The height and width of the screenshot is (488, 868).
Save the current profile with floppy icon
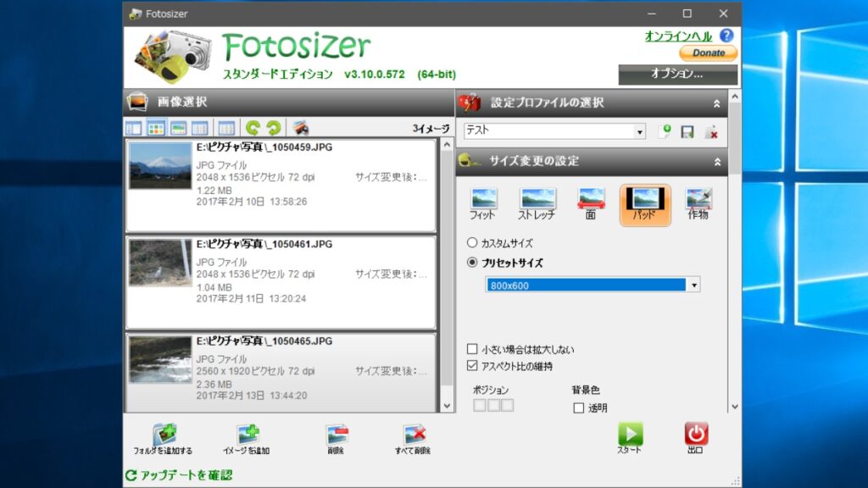point(687,131)
